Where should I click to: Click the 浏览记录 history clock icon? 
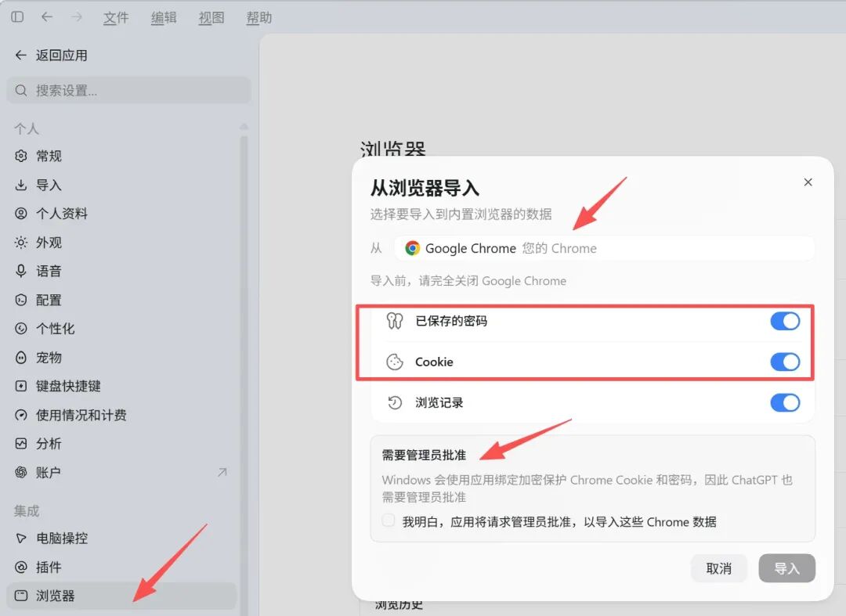(x=394, y=402)
